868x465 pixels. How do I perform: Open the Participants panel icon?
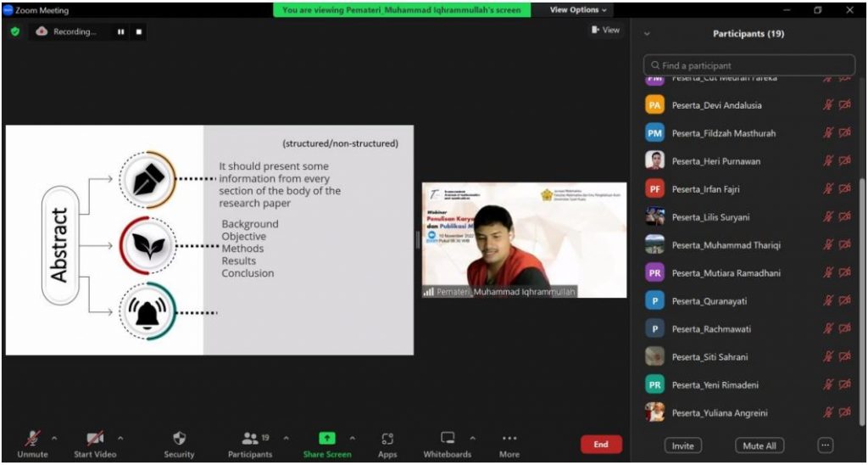(250, 439)
